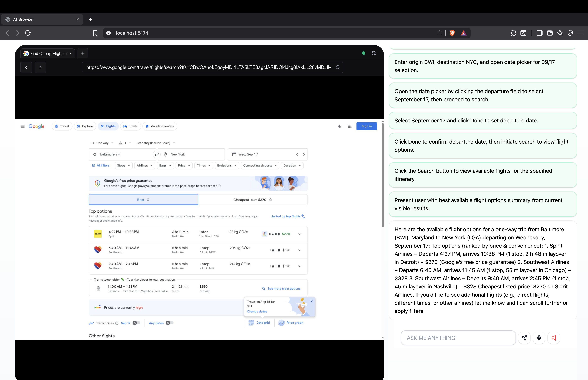Open the Stops filter dropdown
The image size is (588, 380).
click(x=123, y=166)
